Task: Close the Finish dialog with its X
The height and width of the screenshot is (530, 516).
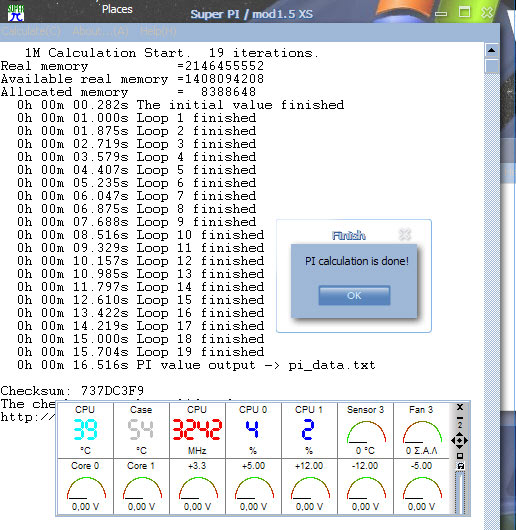Action: coord(404,234)
